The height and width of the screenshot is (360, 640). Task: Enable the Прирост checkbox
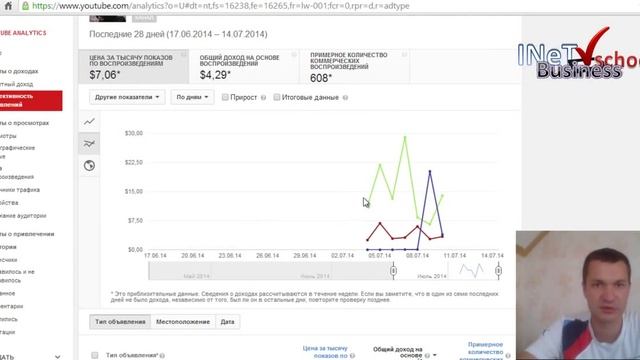point(225,97)
